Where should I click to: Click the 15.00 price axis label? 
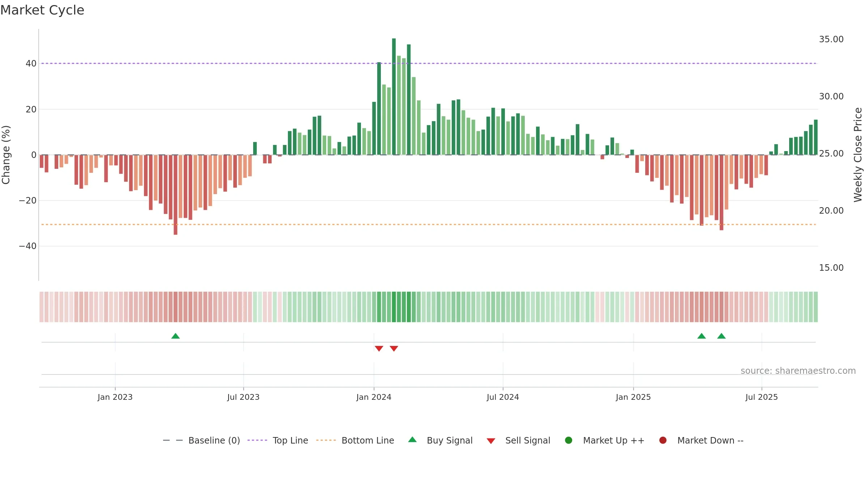[x=831, y=267]
